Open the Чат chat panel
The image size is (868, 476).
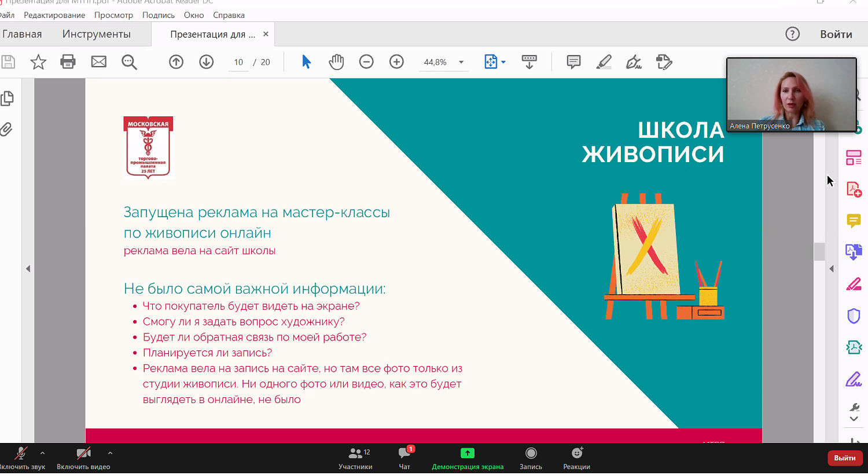pos(404,459)
